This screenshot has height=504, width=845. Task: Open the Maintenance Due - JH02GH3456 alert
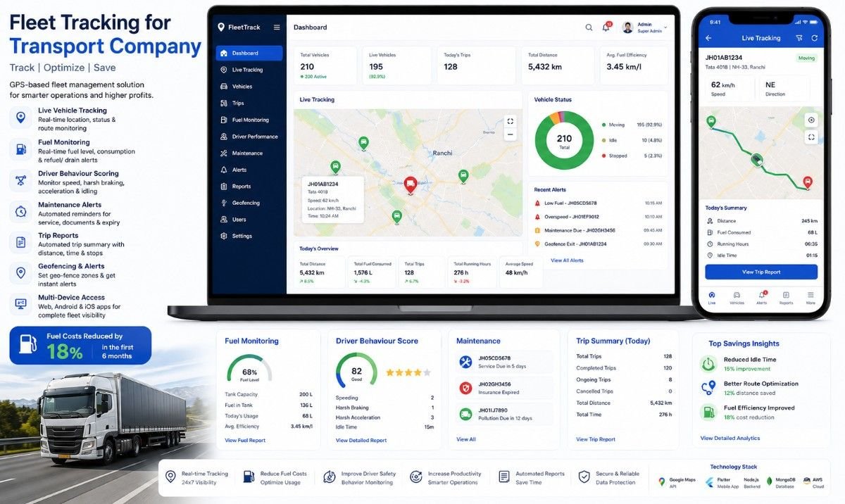click(599, 230)
